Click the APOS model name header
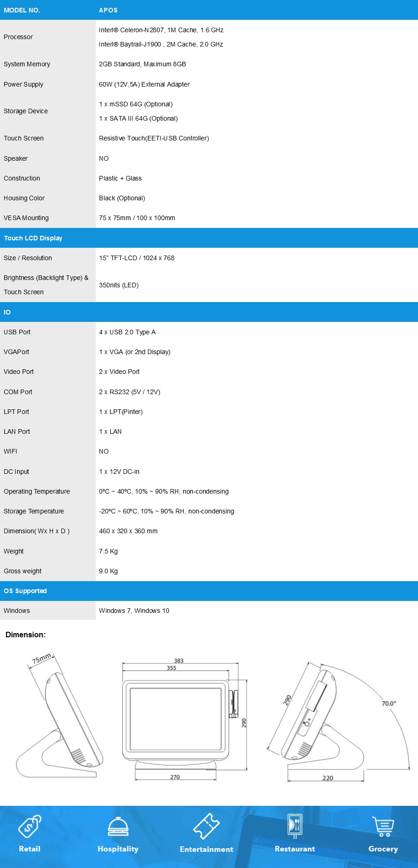The width and height of the screenshot is (418, 868). point(108,10)
